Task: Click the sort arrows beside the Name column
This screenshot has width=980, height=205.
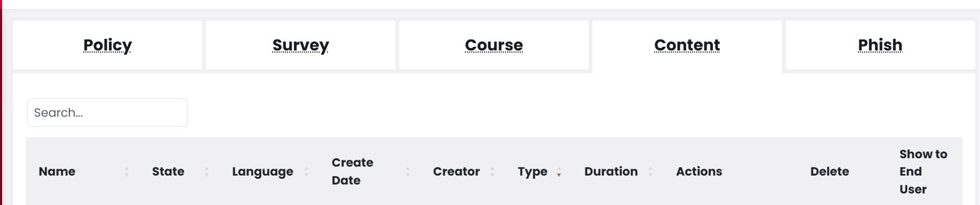Action: pos(127,172)
